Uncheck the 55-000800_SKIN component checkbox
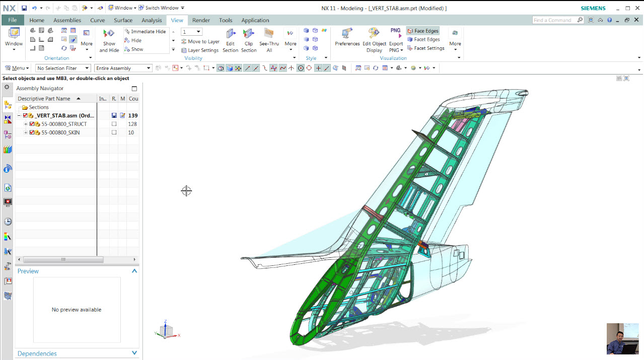 [32, 132]
